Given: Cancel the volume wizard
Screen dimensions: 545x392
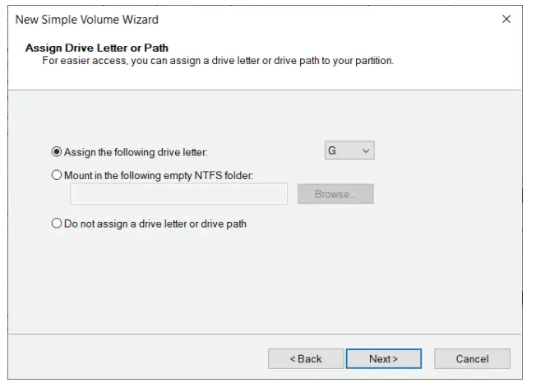Looking at the screenshot, I should point(472,359).
